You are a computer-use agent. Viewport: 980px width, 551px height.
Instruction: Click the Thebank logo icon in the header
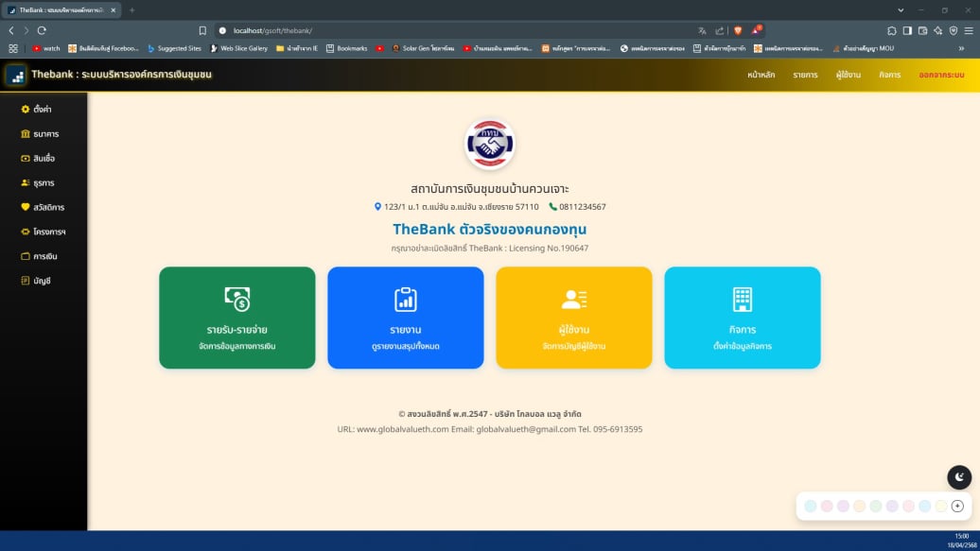(16, 75)
